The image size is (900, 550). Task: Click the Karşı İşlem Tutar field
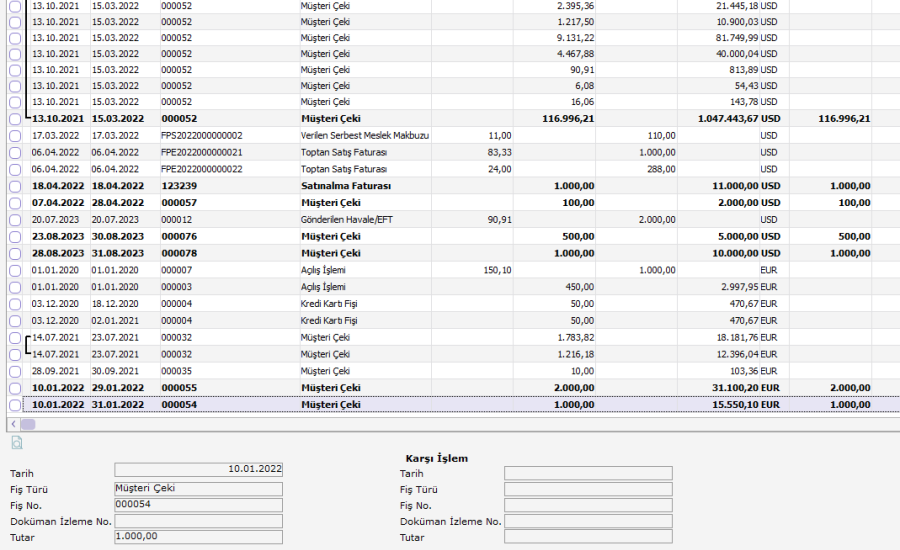tap(588, 537)
